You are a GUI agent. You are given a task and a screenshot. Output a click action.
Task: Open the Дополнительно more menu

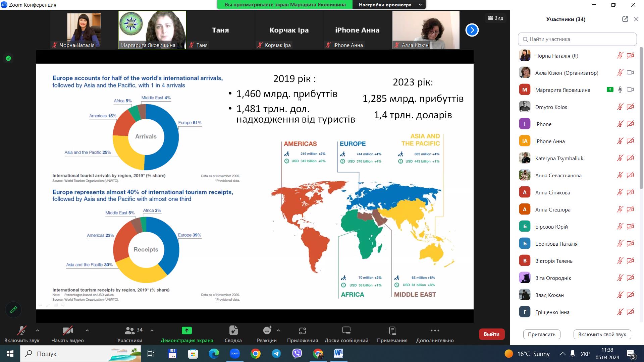pyautogui.click(x=435, y=331)
